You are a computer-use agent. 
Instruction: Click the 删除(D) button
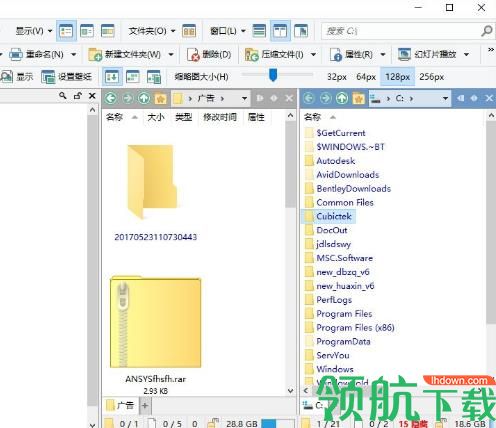(x=209, y=54)
